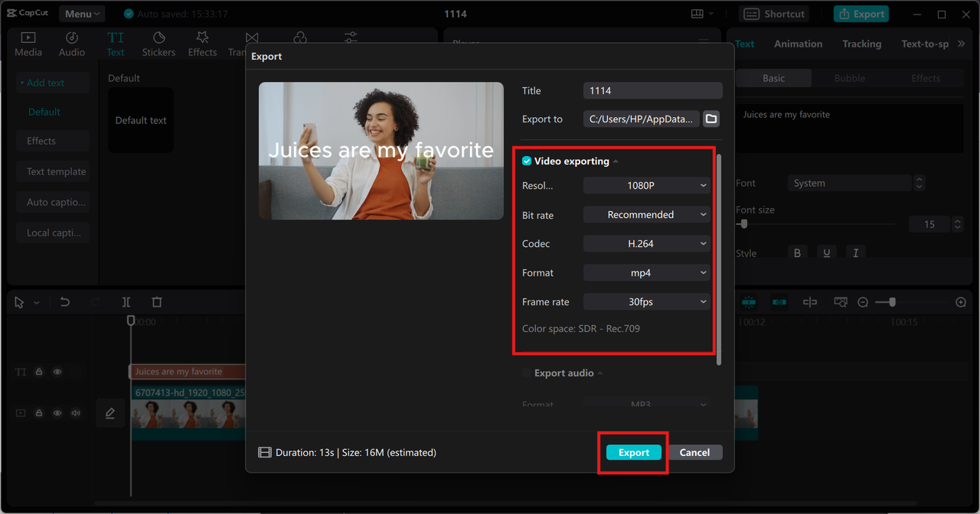
Task: Enable the Export audio checkbox
Action: coord(525,372)
